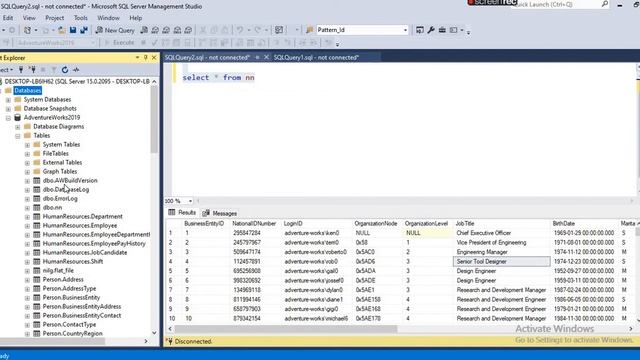
Task: Open the Pattern_Id search combo box
Action: point(362,30)
